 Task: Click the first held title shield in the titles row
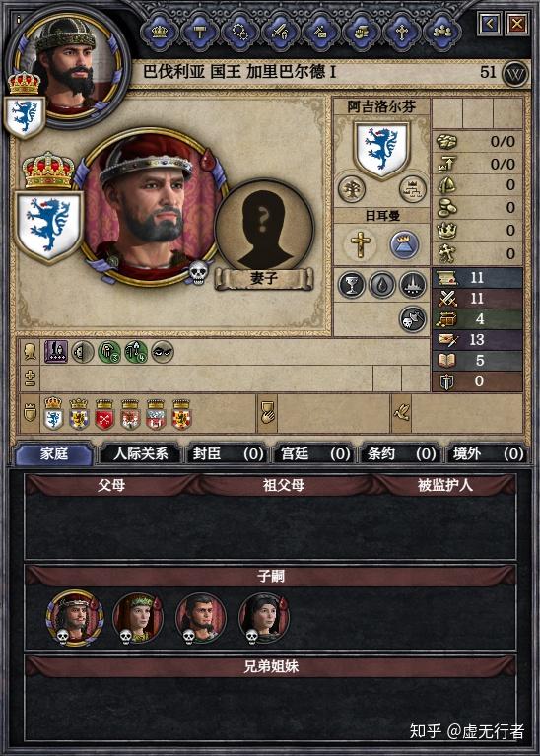tap(53, 414)
